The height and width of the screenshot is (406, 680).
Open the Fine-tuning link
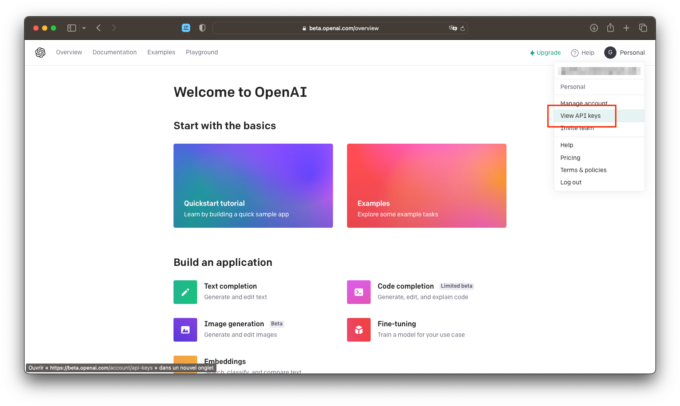click(x=396, y=324)
